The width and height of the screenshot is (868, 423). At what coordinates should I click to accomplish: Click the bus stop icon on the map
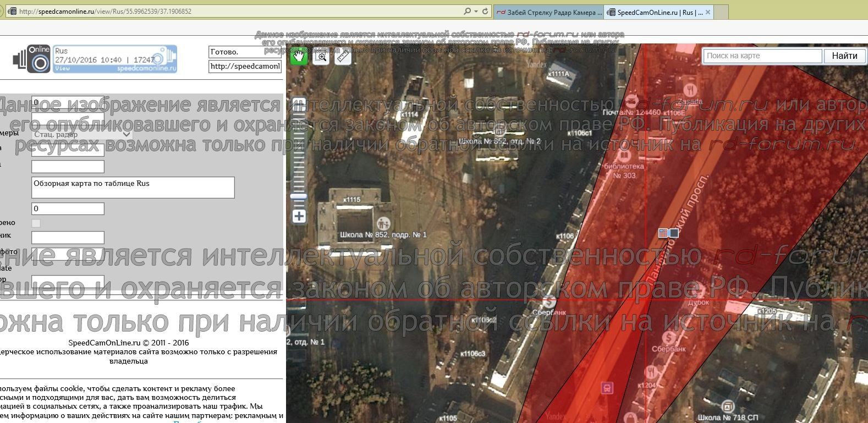(x=607, y=388)
